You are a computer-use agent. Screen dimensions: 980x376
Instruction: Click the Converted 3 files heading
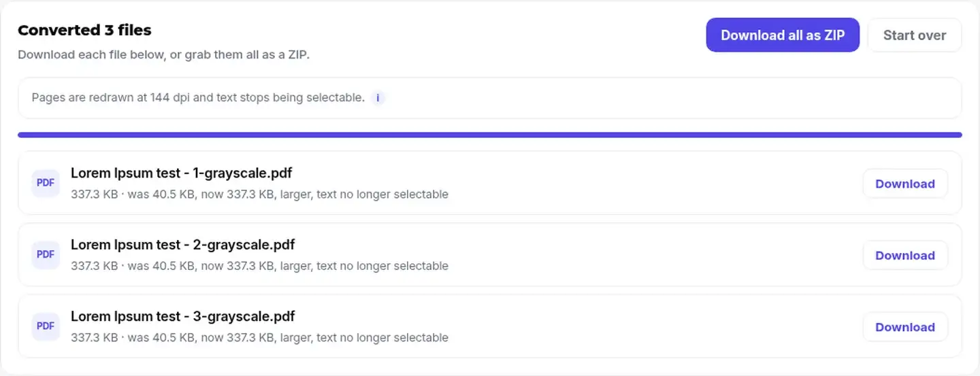84,30
